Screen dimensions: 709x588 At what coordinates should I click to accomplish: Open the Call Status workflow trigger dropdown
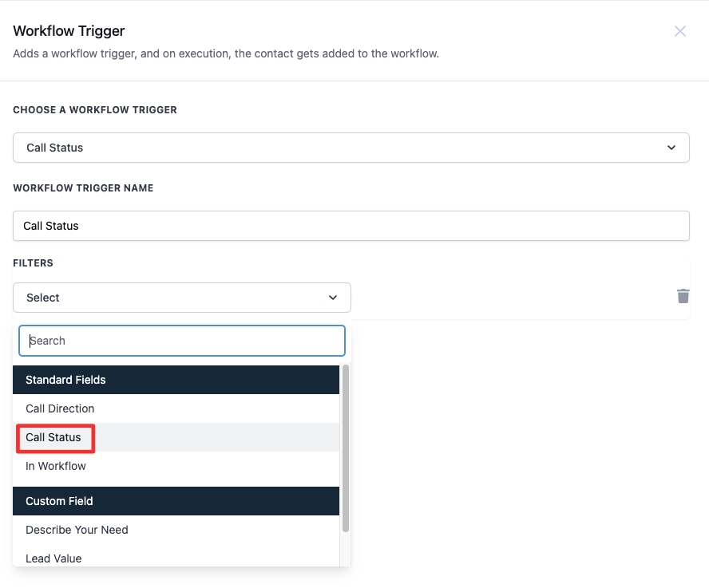click(351, 148)
